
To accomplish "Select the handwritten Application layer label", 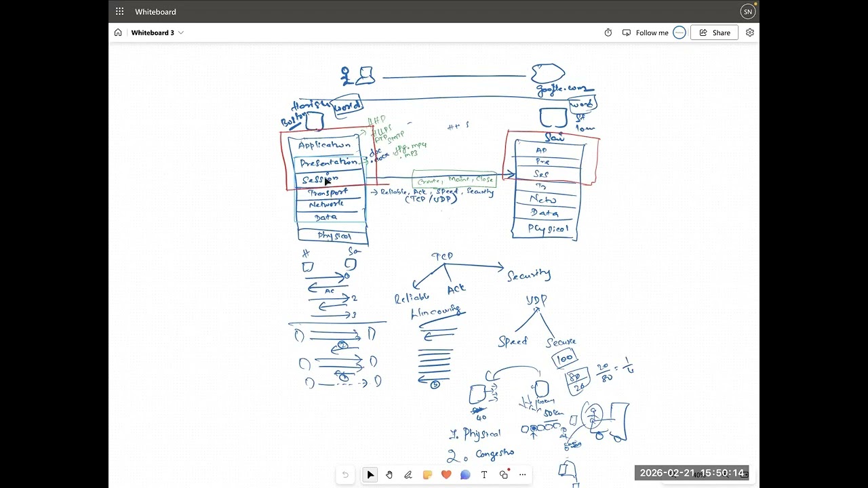I will coord(325,145).
